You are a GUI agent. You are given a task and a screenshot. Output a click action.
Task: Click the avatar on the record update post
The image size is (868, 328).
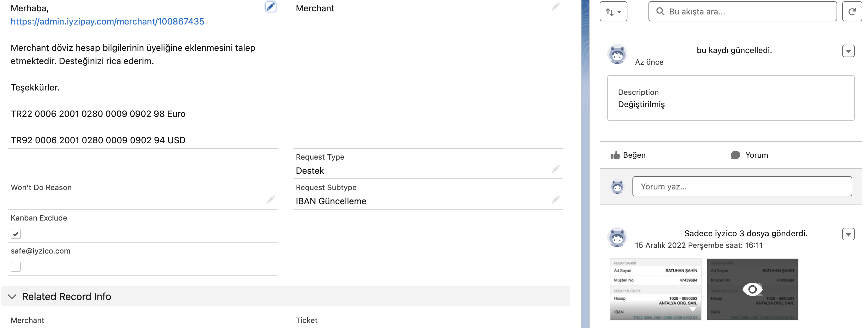[617, 54]
